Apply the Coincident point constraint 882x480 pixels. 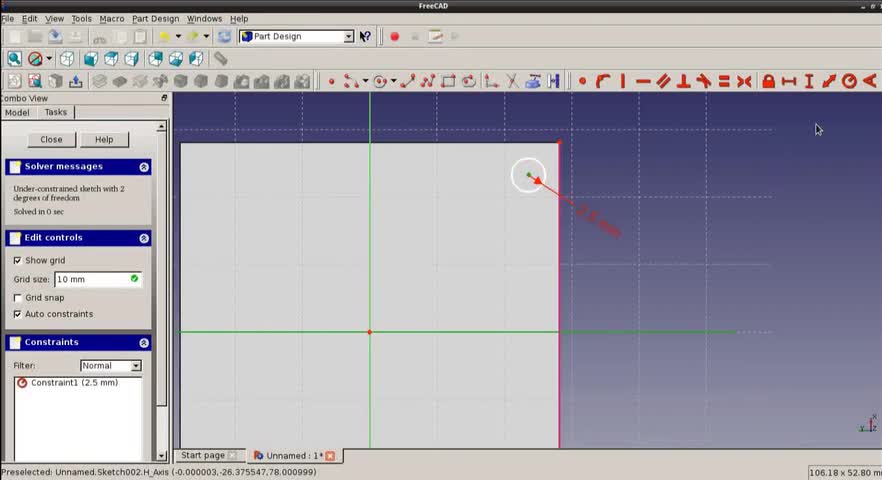[583, 82]
